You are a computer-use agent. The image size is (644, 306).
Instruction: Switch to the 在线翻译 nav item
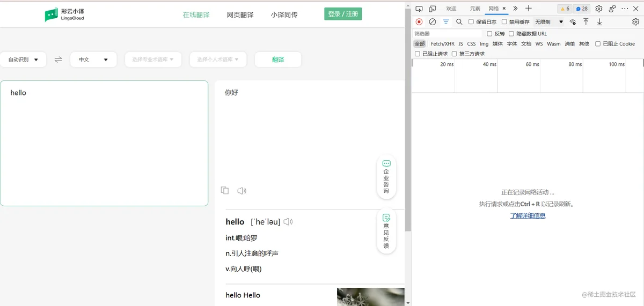click(196, 14)
